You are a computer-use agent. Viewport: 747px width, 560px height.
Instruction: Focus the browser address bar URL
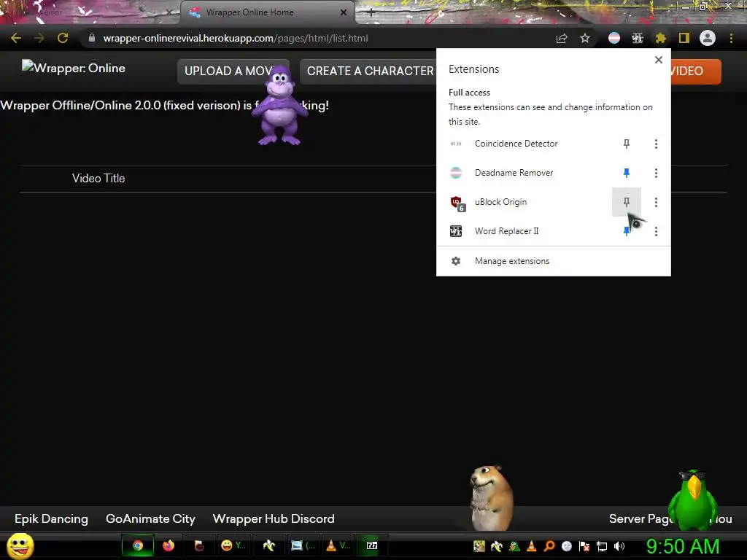coord(236,38)
